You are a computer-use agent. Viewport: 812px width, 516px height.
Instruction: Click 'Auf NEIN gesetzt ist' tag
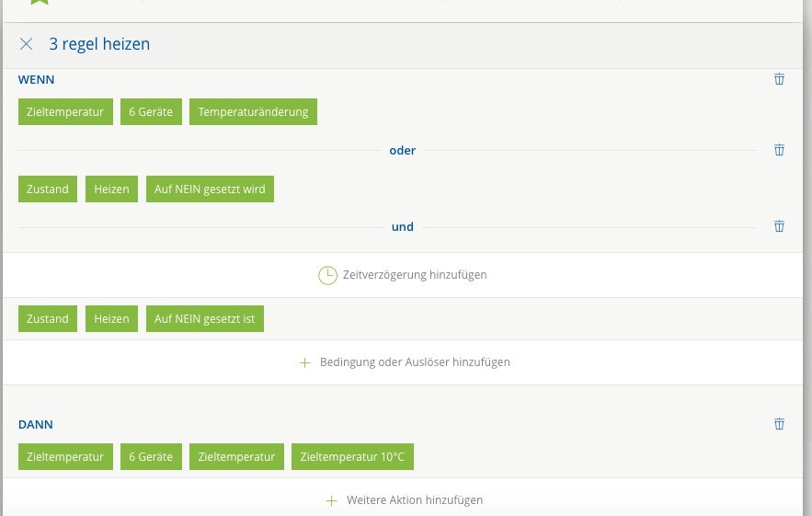coord(204,319)
